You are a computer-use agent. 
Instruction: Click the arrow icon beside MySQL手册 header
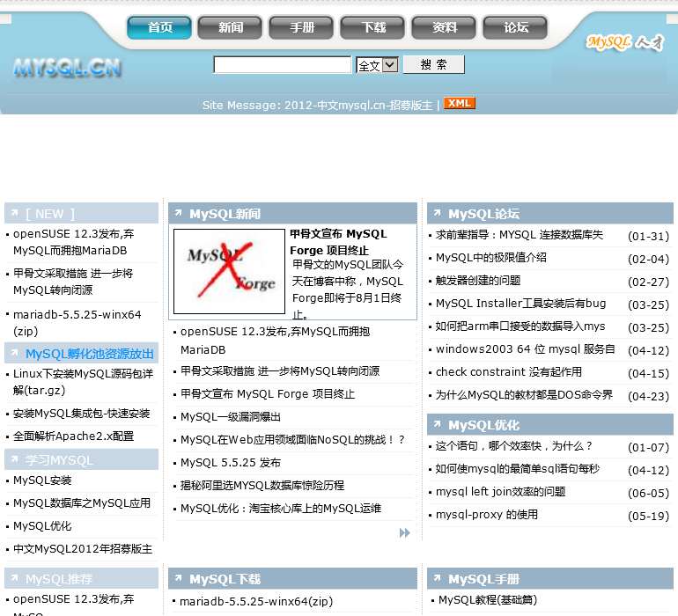pos(437,578)
